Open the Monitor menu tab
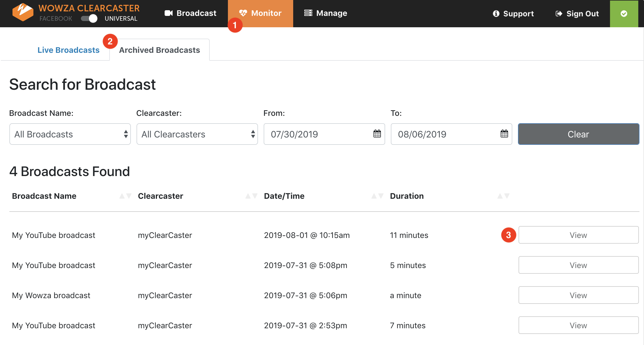644x345 pixels. point(260,13)
